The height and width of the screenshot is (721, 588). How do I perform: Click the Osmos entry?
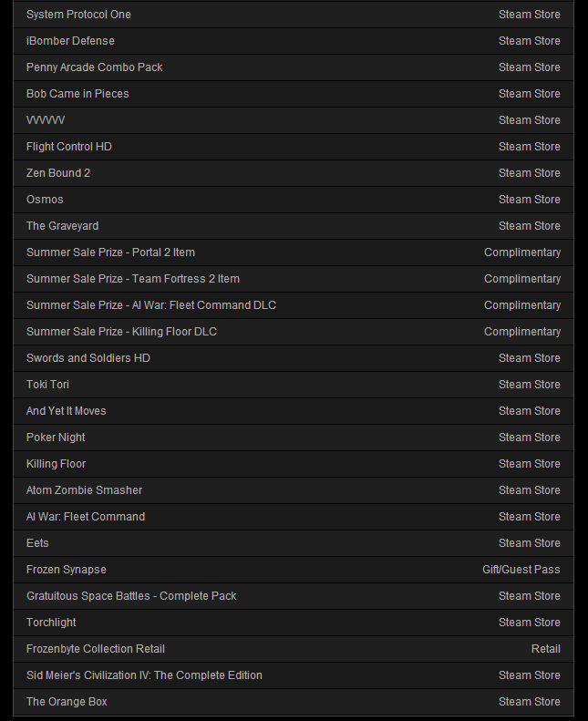[294, 200]
